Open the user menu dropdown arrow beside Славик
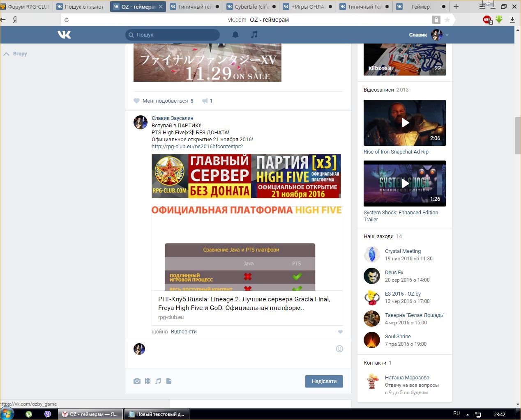This screenshot has height=420, width=521. tap(447, 35)
